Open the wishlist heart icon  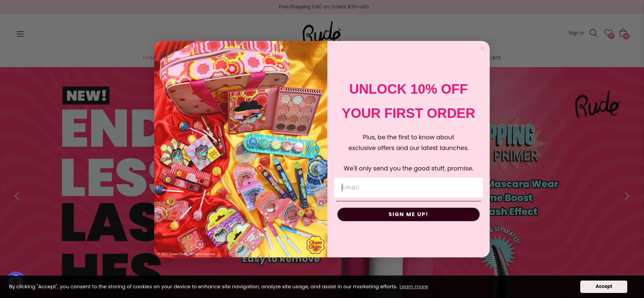point(608,33)
